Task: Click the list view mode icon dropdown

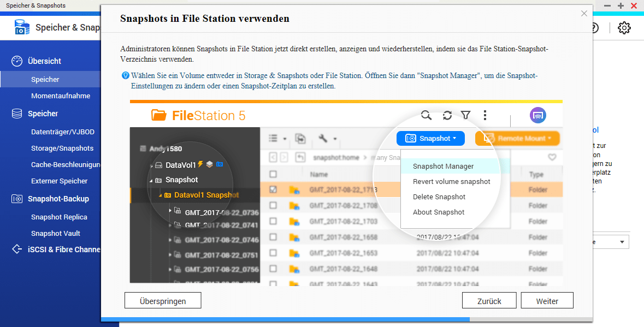Action: 277,139
